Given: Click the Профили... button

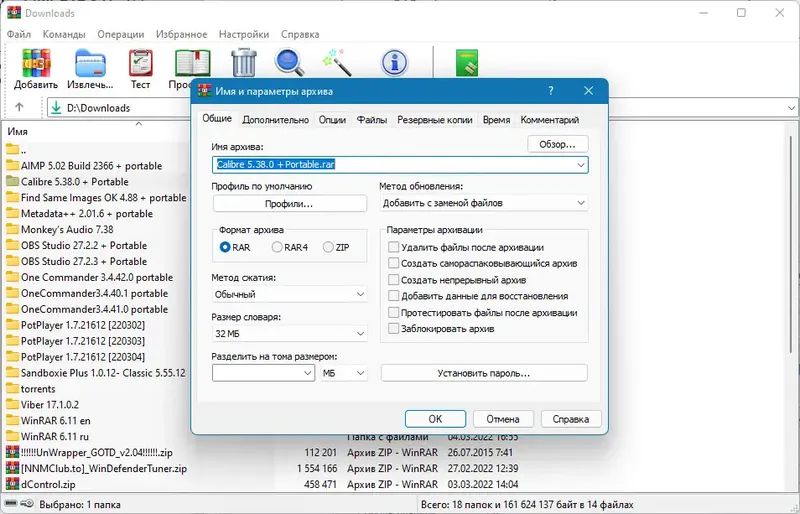Looking at the screenshot, I should (x=289, y=203).
